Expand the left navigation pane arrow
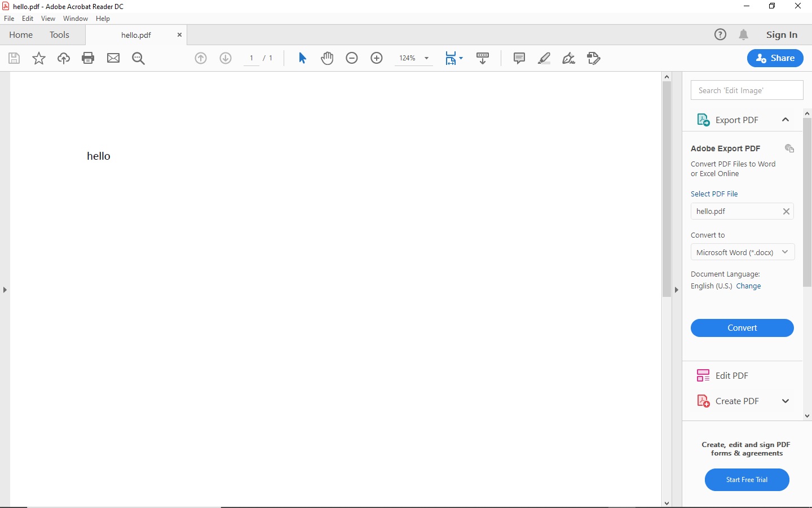Viewport: 812px width, 508px height. point(5,290)
